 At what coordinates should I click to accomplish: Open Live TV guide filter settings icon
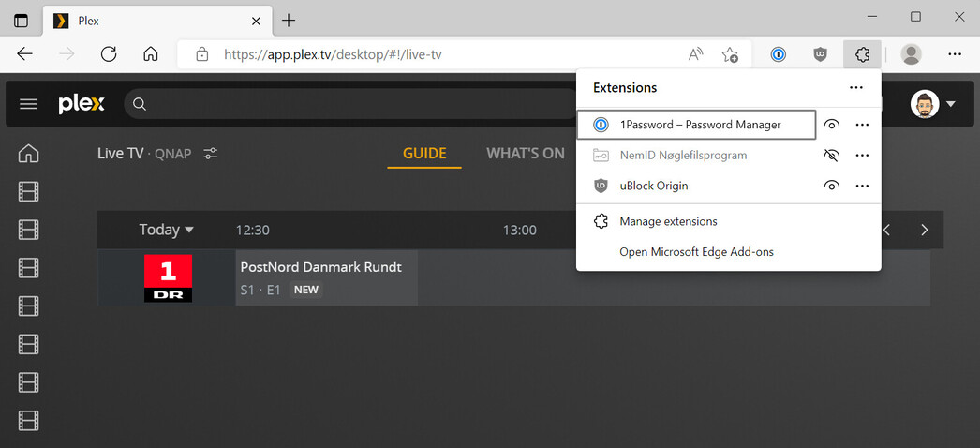pos(211,153)
